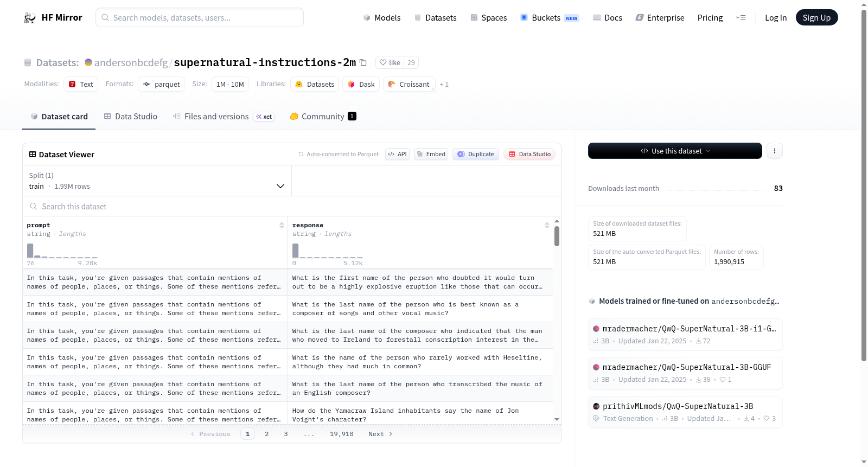The image size is (868, 467).
Task: Open the API button
Action: tap(397, 154)
